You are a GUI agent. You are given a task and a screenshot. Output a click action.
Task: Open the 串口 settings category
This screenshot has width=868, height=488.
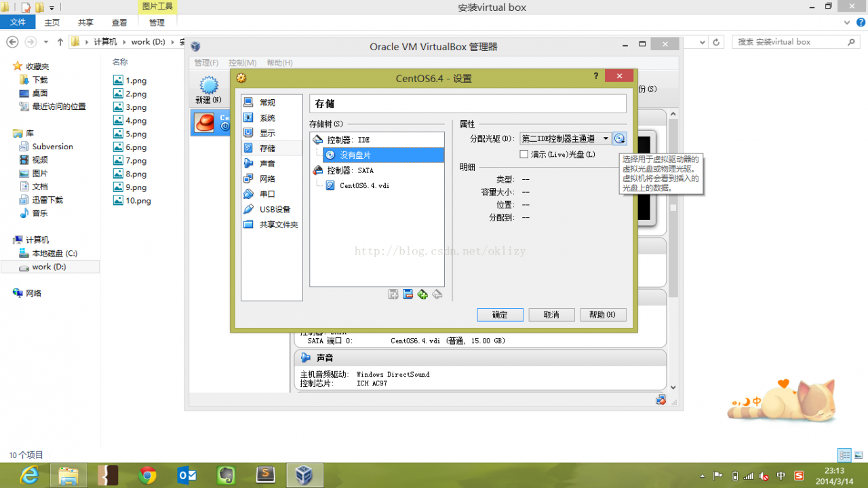[272, 194]
